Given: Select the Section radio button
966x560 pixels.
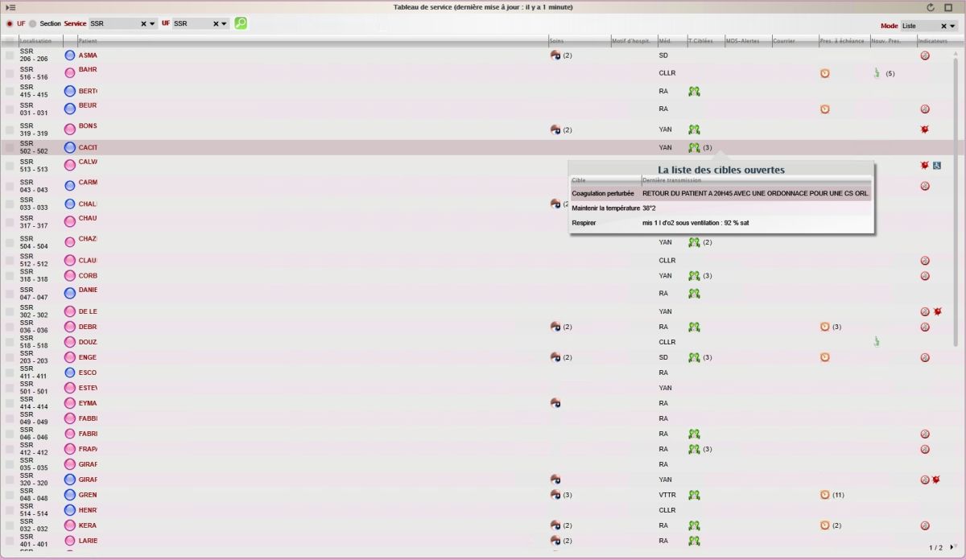Looking at the screenshot, I should click(x=33, y=23).
